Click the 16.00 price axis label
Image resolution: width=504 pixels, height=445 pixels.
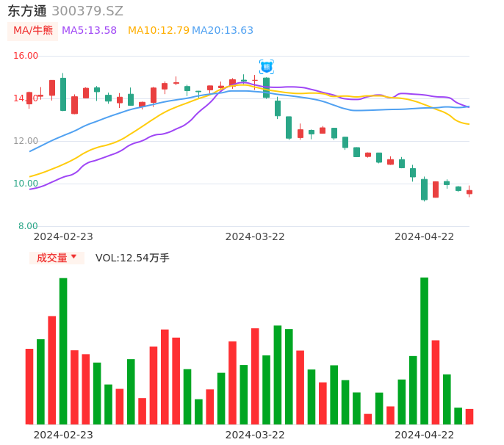pos(26,56)
